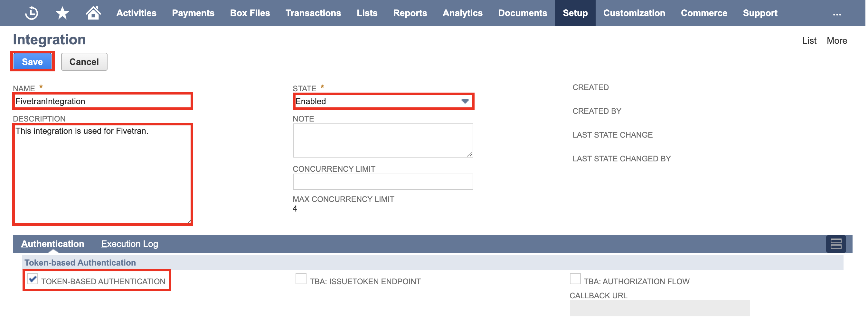Click into the Note text area
Viewport: 868px width, 326px height.
383,140
